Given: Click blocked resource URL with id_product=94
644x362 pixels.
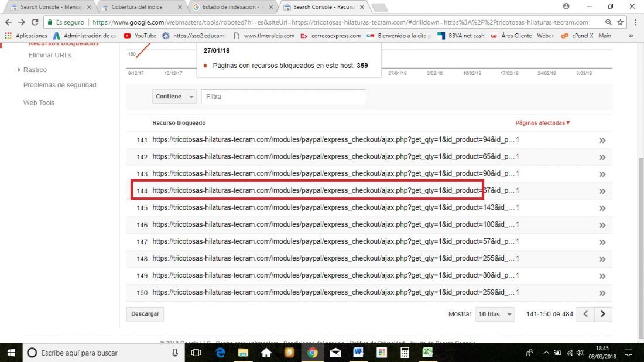Looking at the screenshot, I should (333, 140).
